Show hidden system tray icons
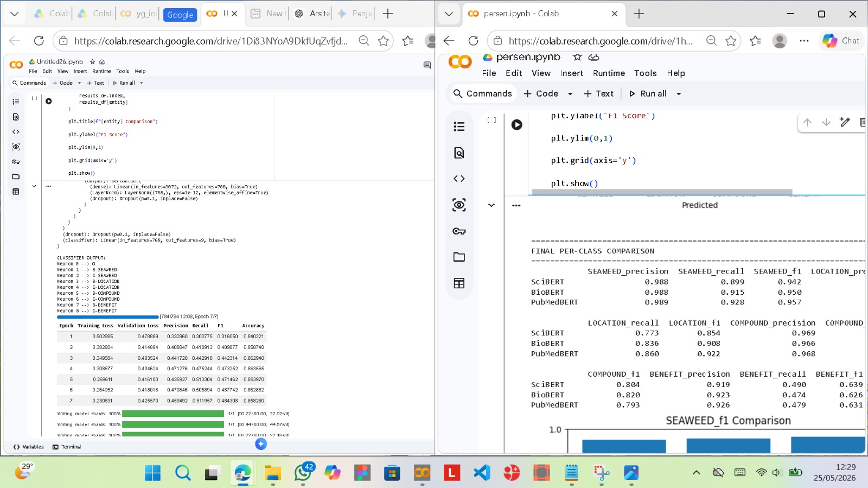868x488 pixels. tap(696, 473)
